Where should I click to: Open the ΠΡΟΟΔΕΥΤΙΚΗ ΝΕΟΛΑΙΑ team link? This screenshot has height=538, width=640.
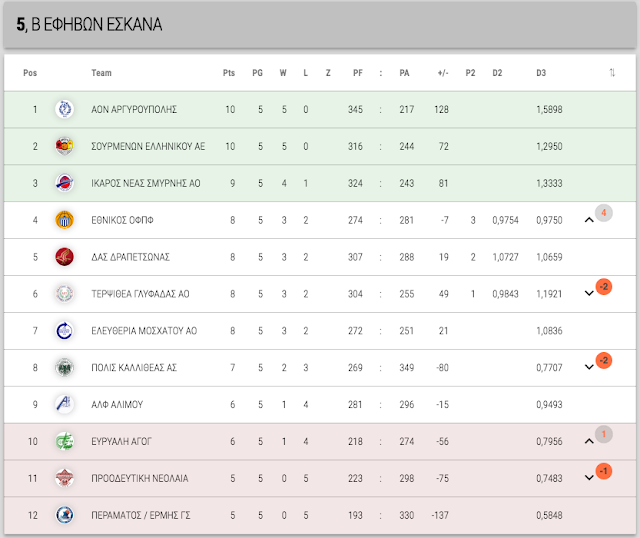click(140, 478)
